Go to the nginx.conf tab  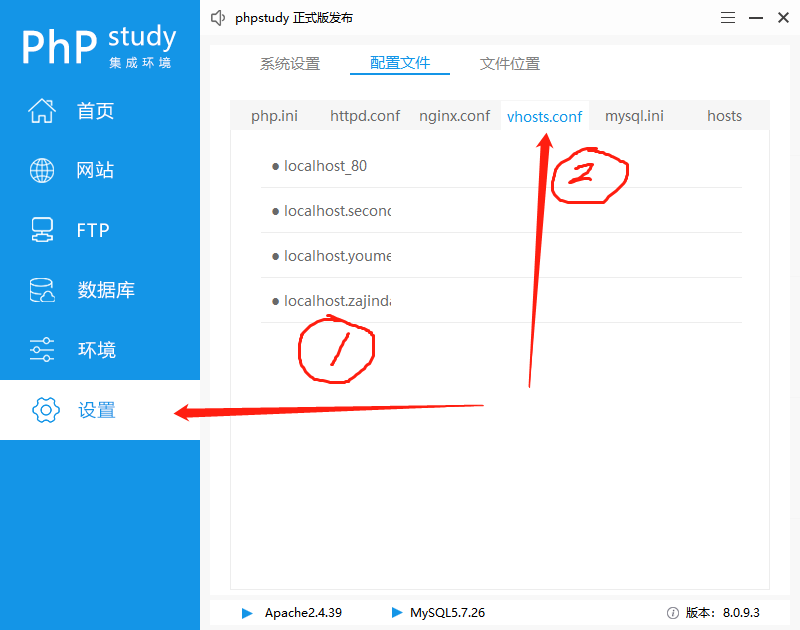coord(454,116)
